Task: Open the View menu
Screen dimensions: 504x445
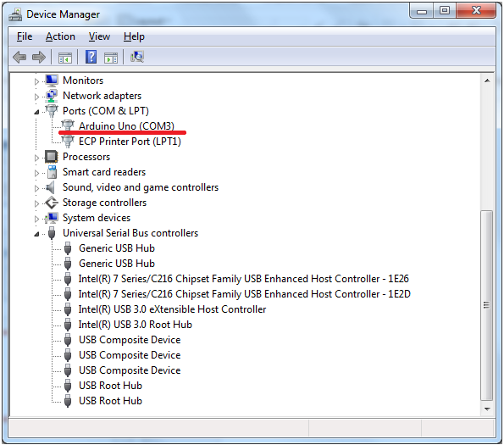Action: click(99, 36)
